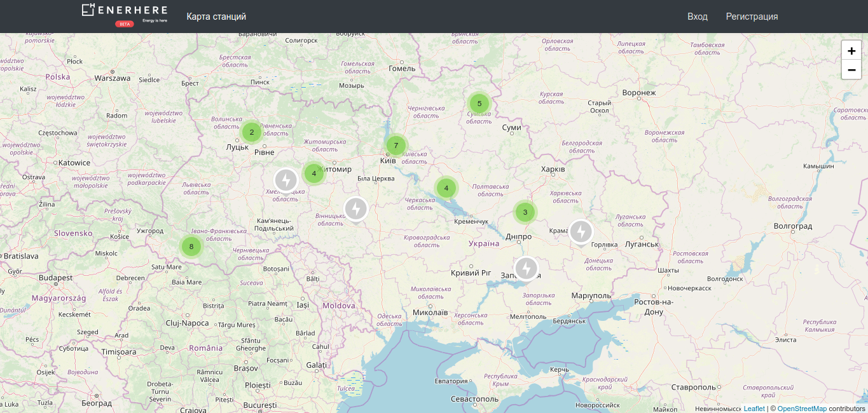
Task: Click the Cluj-Napoca city label
Action: tap(187, 323)
